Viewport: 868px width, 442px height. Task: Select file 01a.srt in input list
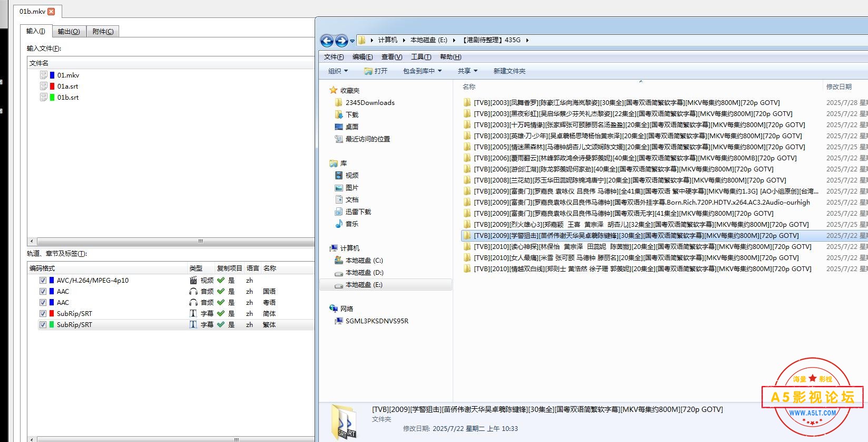click(x=67, y=87)
